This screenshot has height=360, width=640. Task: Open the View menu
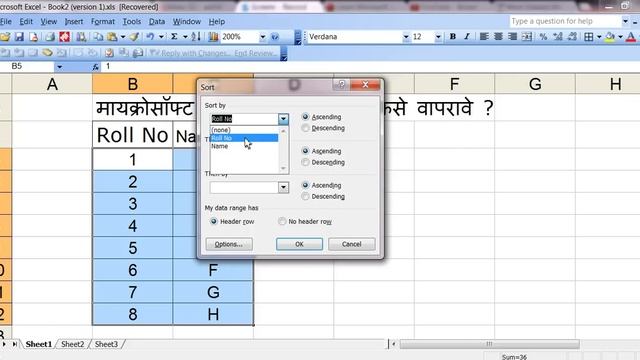click(x=49, y=22)
